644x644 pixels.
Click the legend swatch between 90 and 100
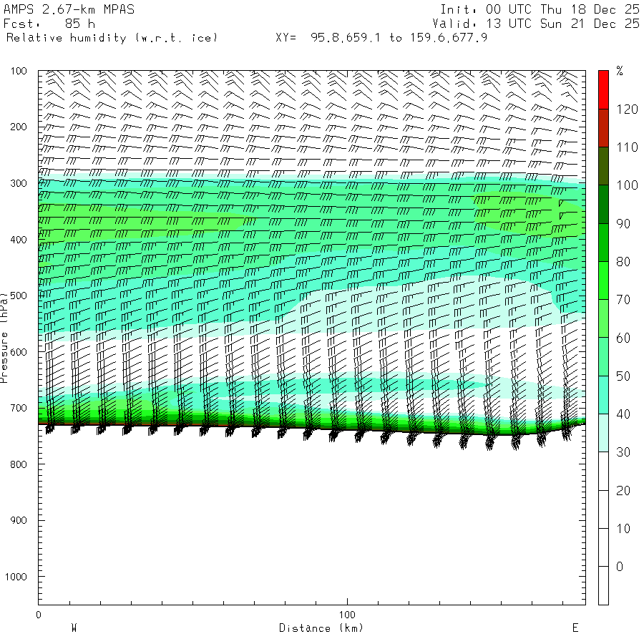point(603,204)
